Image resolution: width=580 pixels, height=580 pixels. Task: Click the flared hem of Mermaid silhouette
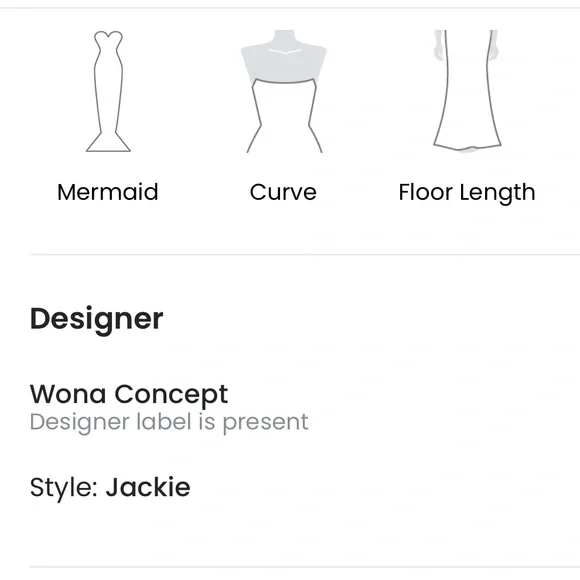tap(108, 142)
